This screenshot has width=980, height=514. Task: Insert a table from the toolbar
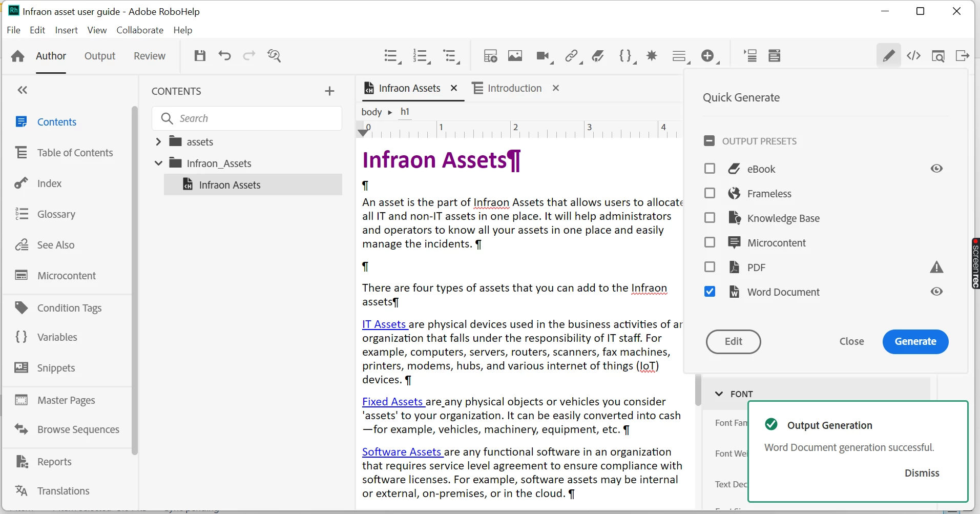tap(490, 56)
